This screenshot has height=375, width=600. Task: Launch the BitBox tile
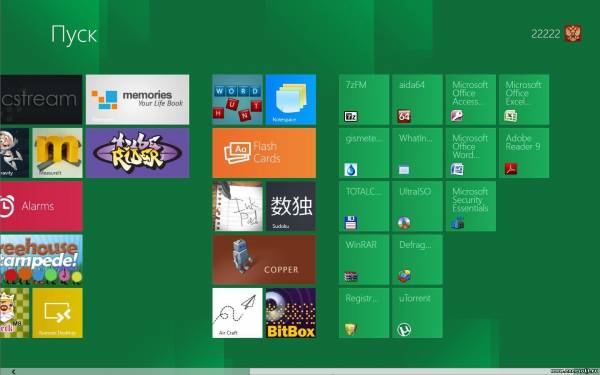(291, 313)
